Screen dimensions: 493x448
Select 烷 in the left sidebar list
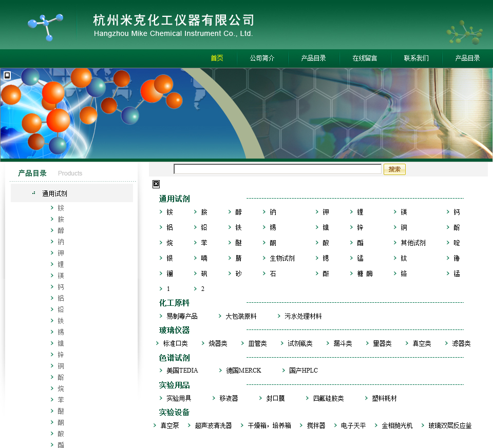click(x=61, y=388)
